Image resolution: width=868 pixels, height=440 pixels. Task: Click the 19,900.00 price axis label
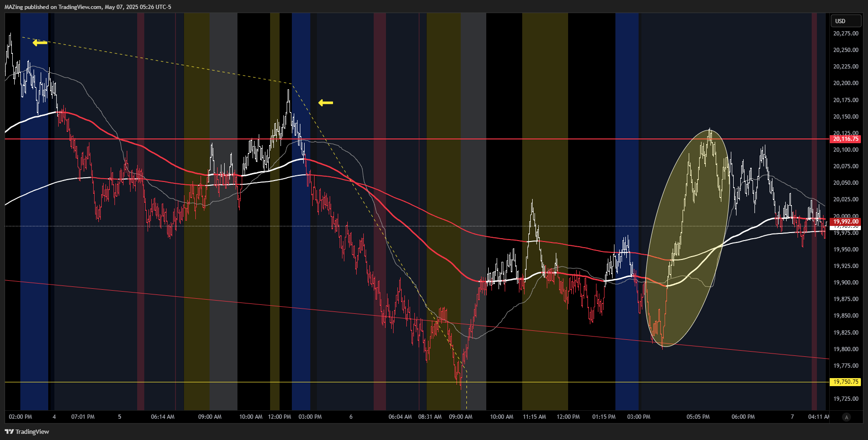[x=846, y=283]
